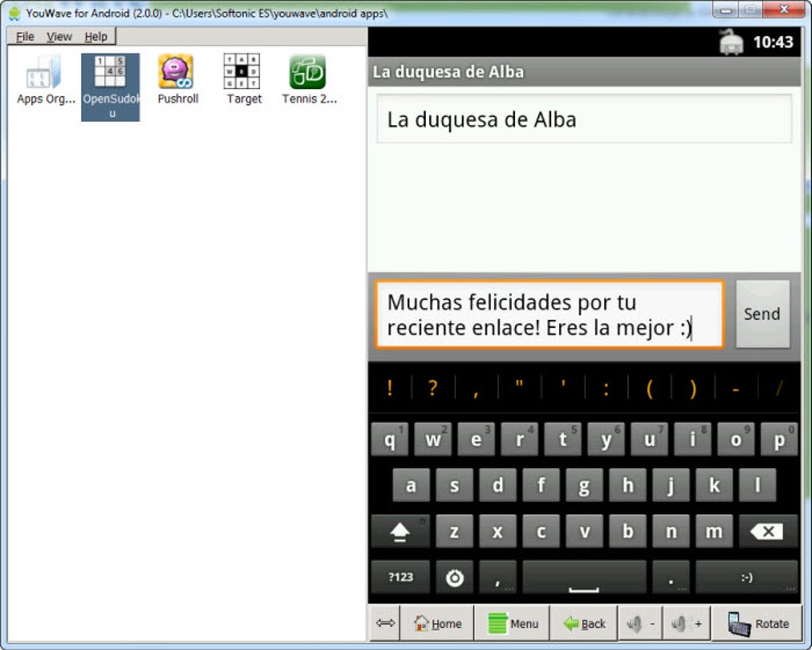Click the resize arrows button in bottom toolbar
The width and height of the screenshot is (812, 650).
pyautogui.click(x=385, y=623)
